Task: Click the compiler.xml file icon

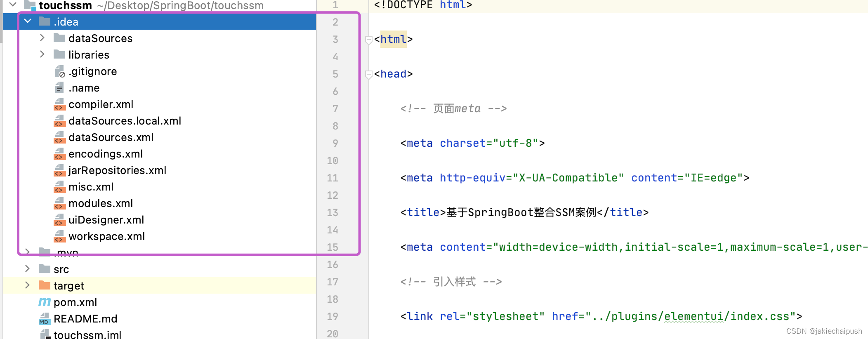Action: click(x=60, y=104)
